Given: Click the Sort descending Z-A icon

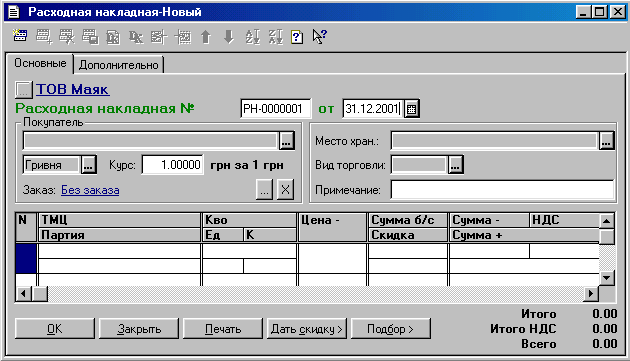Looking at the screenshot, I should click(276, 37).
